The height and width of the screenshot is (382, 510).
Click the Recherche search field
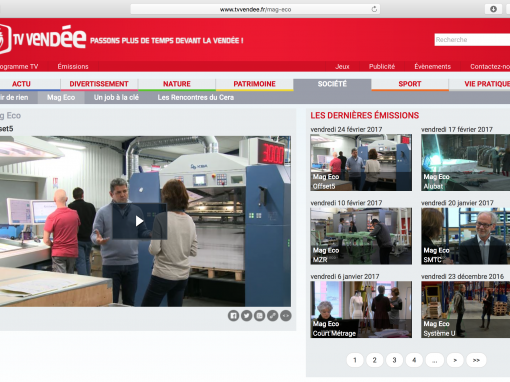click(472, 40)
